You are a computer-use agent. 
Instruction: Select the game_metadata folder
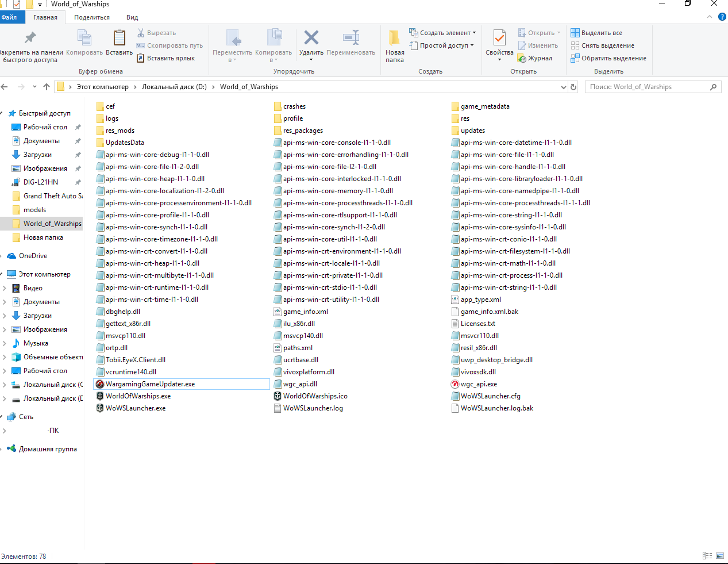[480, 106]
